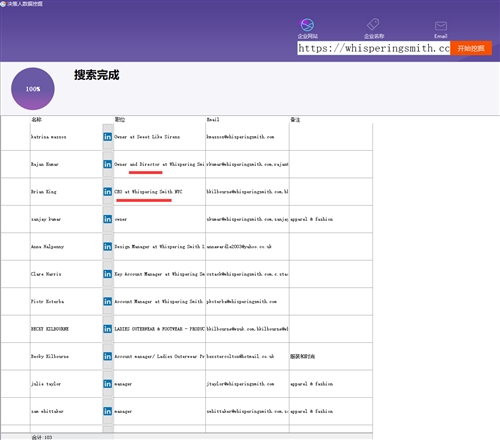Click the website URL input field
This screenshot has height=440, width=500.
(374, 48)
